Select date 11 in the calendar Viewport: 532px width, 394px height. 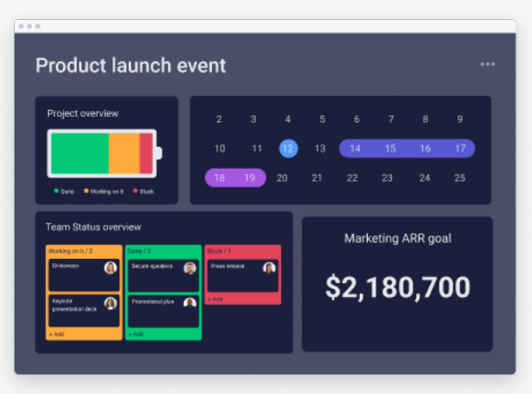[x=257, y=148]
